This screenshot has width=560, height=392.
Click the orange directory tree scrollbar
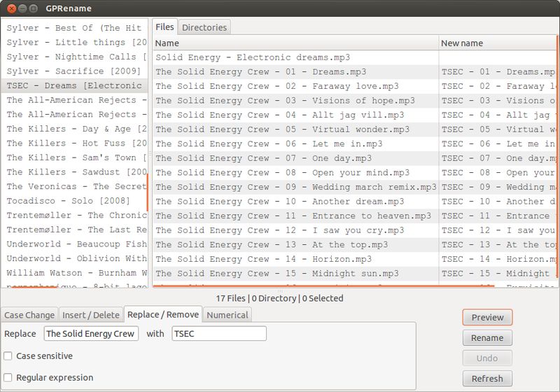(147, 192)
